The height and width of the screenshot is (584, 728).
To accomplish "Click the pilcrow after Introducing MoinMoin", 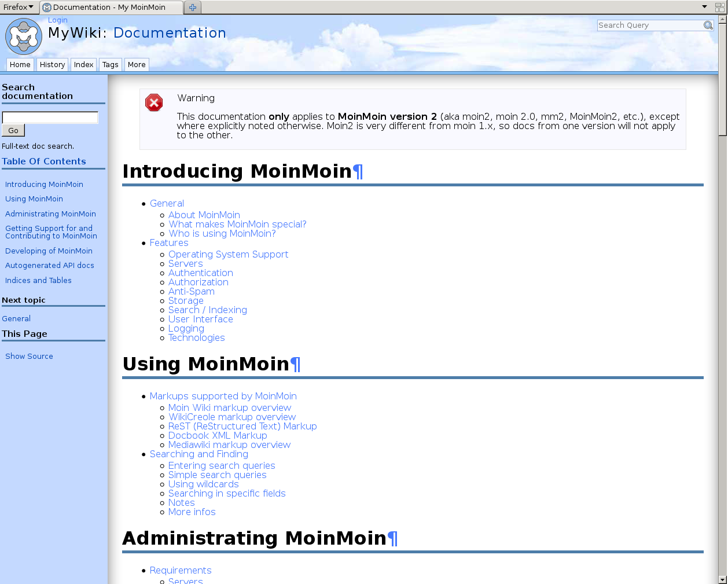I will pos(358,171).
